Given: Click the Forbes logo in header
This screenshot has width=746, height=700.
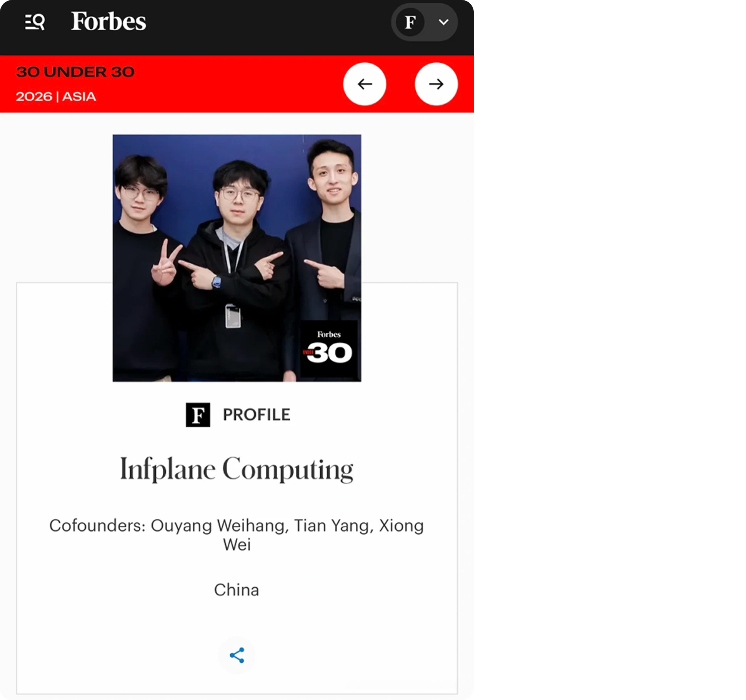Looking at the screenshot, I should pyautogui.click(x=109, y=21).
